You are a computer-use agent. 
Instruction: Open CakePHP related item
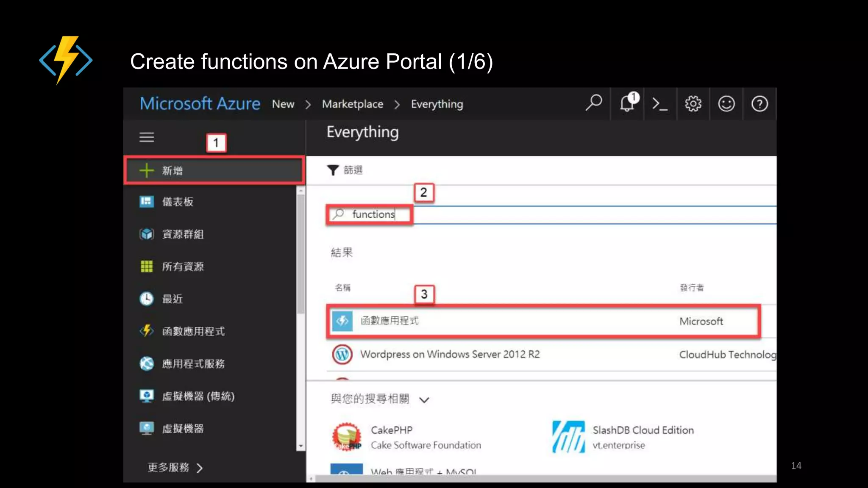[407, 437]
